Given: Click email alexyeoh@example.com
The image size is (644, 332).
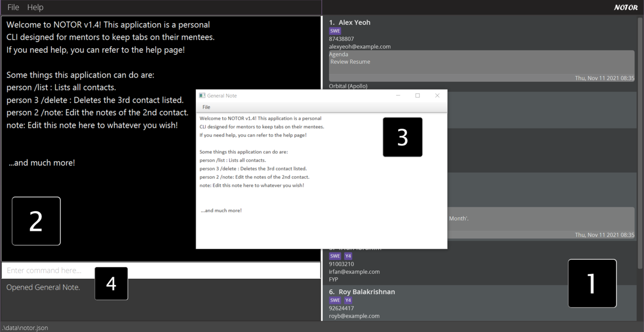Looking at the screenshot, I should (x=360, y=47).
